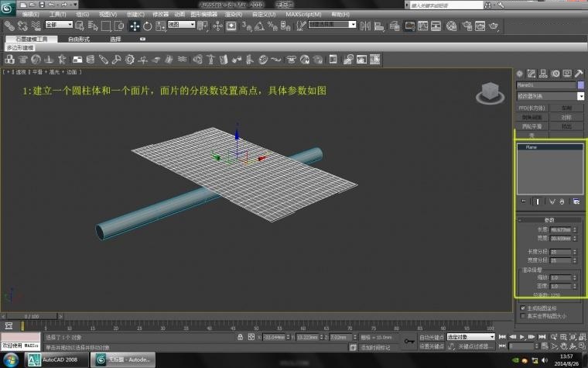Select the Select and Move tool
The image size is (588, 368).
[135, 26]
